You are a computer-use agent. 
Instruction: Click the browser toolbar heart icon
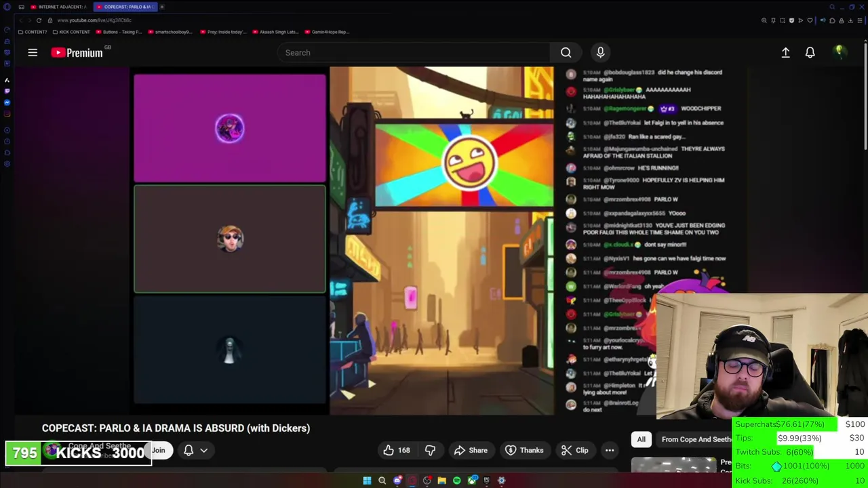click(810, 20)
